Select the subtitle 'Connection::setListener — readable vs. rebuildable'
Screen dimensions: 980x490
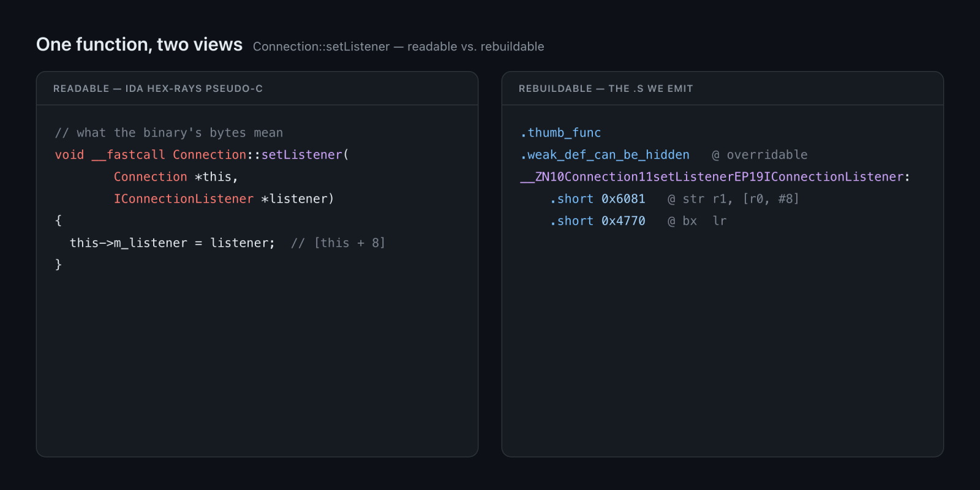point(398,47)
